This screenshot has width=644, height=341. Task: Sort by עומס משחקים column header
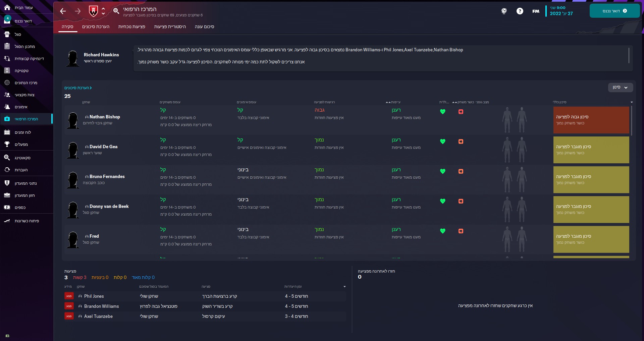click(170, 102)
